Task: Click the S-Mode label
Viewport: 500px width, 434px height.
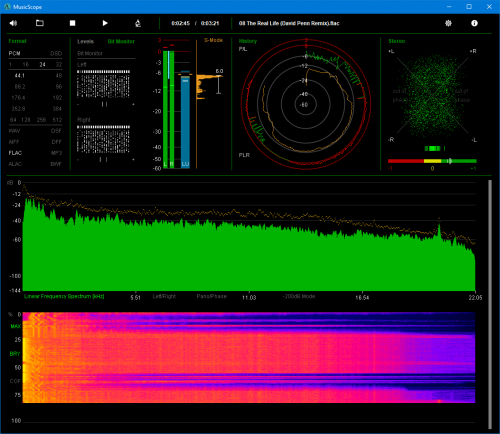Action: coord(213,40)
